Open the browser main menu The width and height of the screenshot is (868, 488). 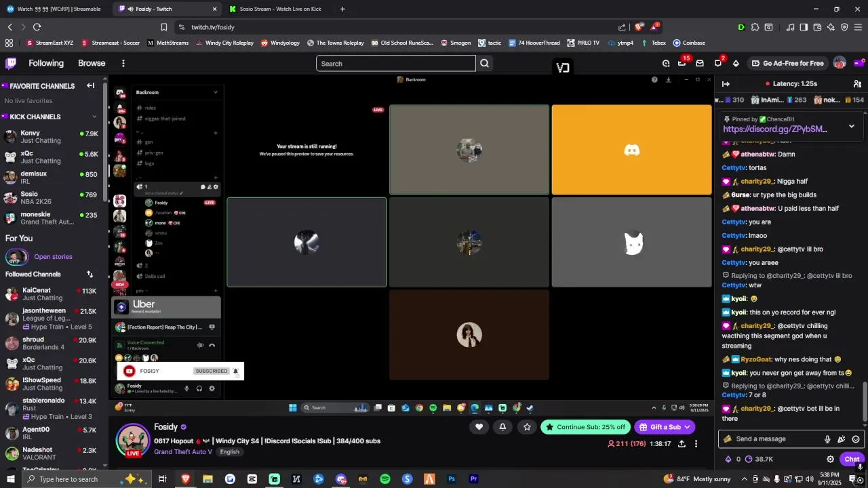[x=859, y=27]
